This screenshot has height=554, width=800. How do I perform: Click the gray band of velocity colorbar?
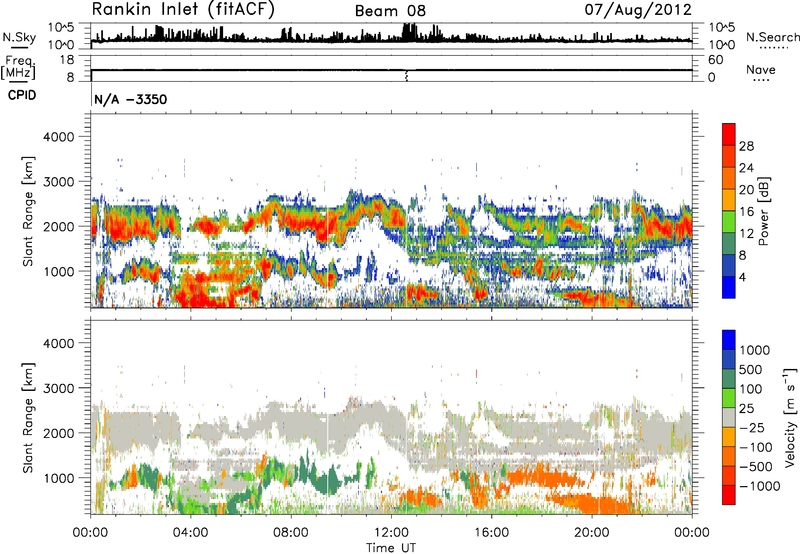pos(729,417)
